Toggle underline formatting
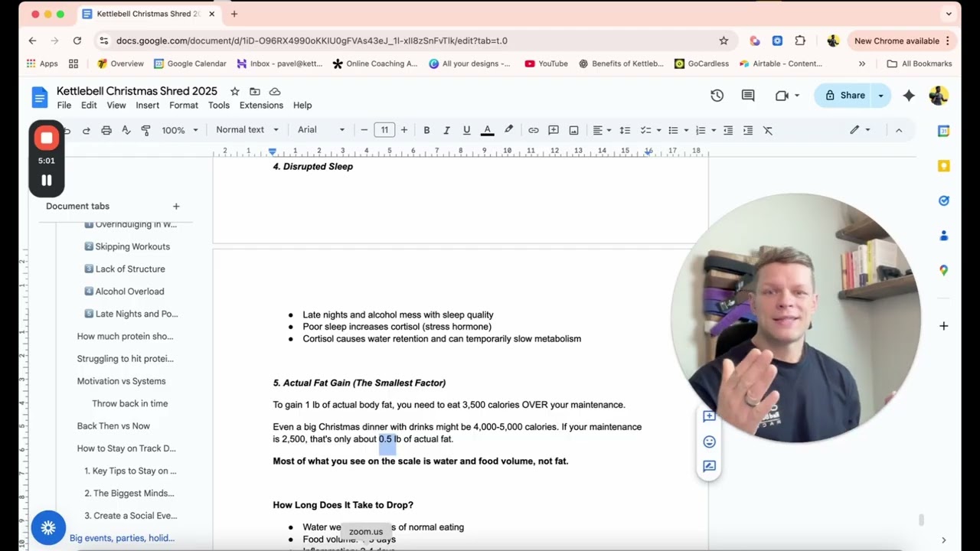Screen dimensions: 980x551 tap(466, 130)
